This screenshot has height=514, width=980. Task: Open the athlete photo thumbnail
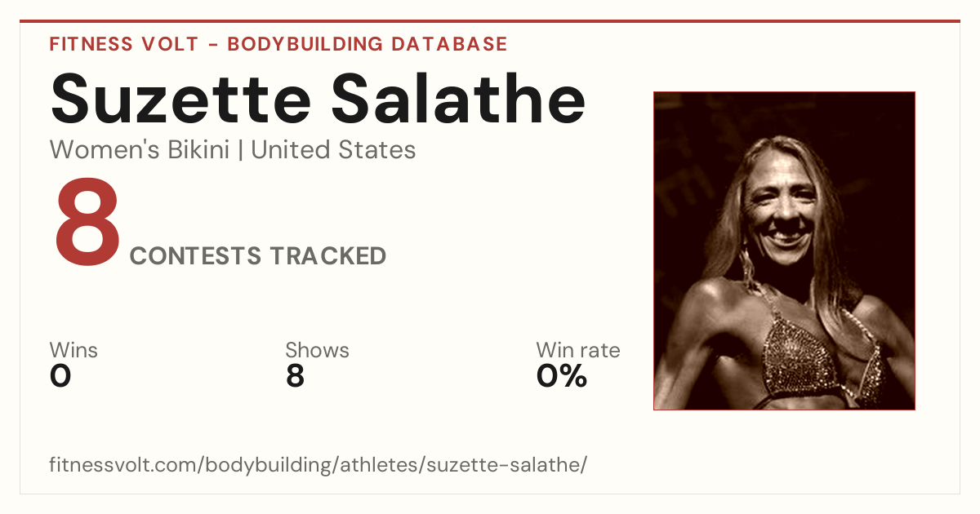(784, 250)
